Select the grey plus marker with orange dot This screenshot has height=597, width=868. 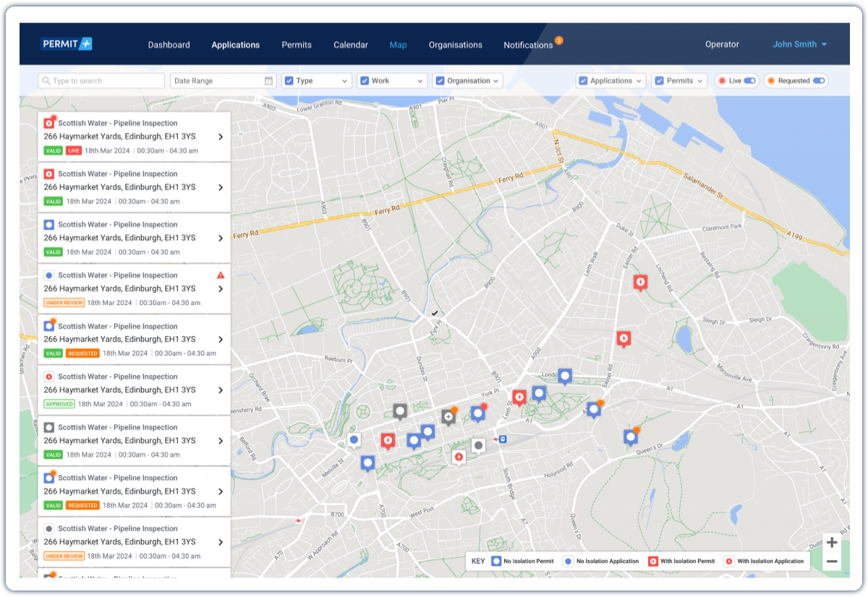coord(448,417)
